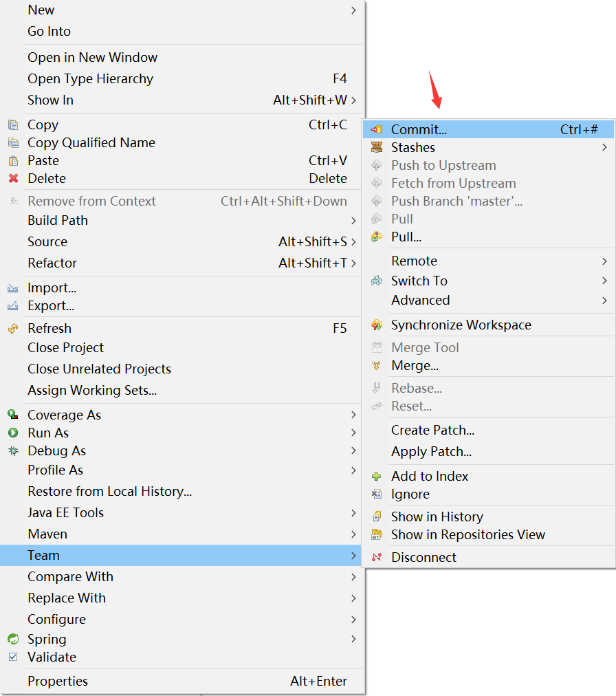This screenshot has height=696, width=616.
Task: Click the Paste clipboard icon
Action: click(13, 161)
